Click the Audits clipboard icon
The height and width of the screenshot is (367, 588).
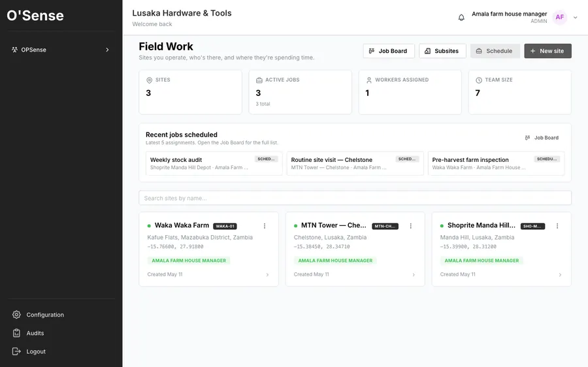tap(16, 333)
